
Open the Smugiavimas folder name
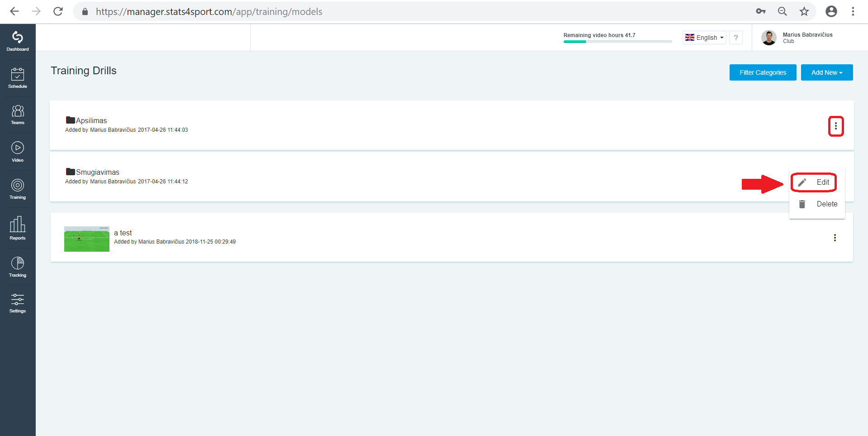click(98, 172)
